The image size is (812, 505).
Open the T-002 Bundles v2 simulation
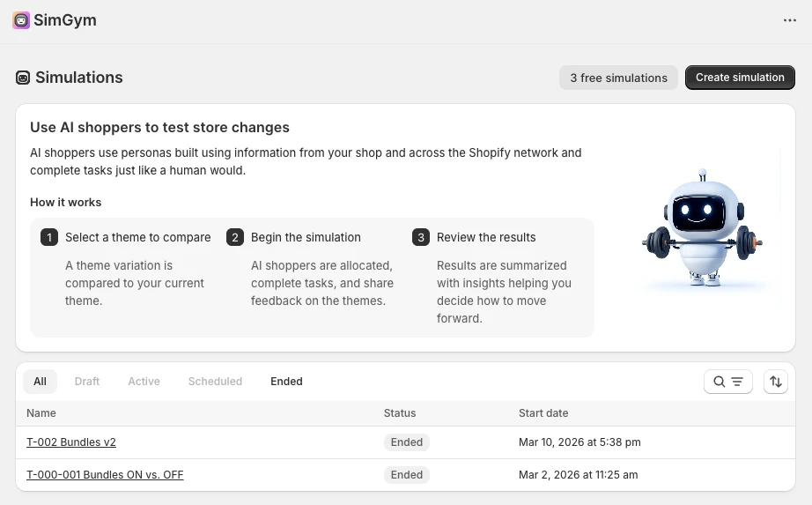tap(71, 442)
